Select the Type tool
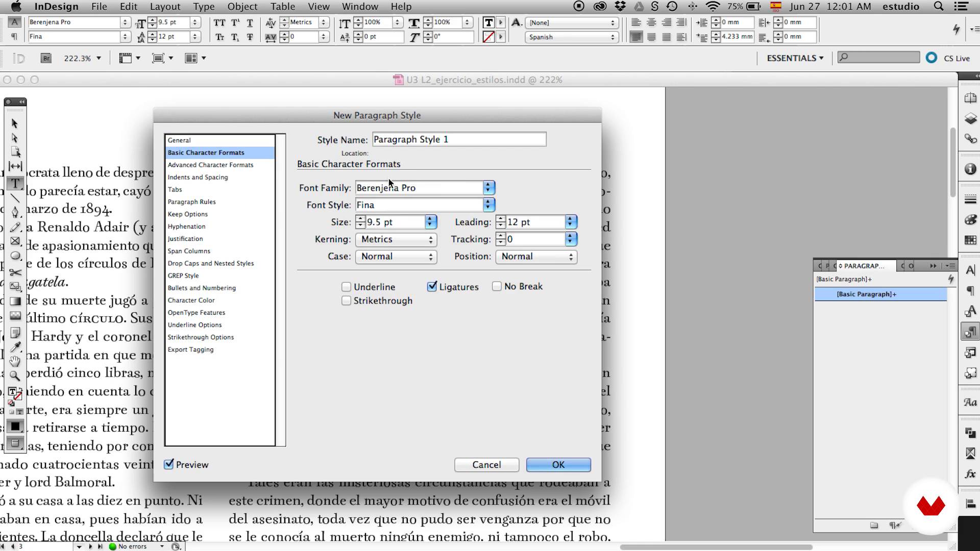The height and width of the screenshot is (551, 980). (15, 183)
